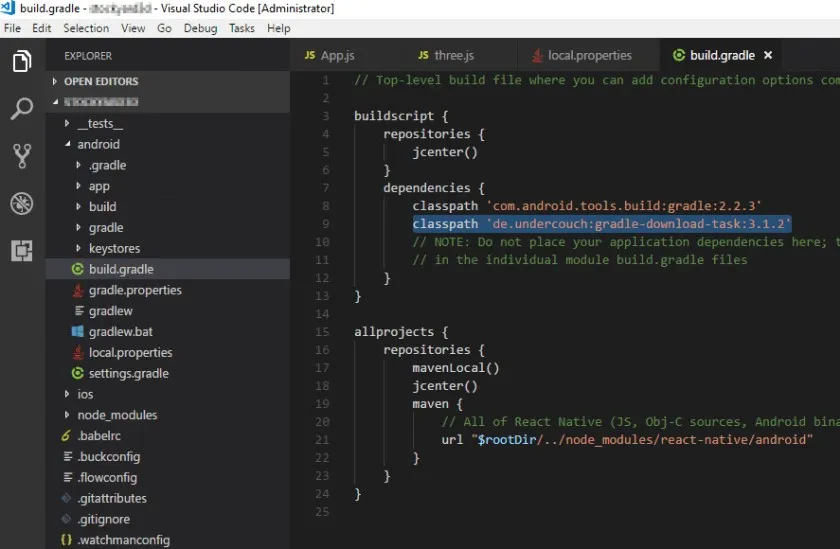Click the highlighted gradle-download-task classpath line
This screenshot has height=549, width=840.
[x=602, y=224]
